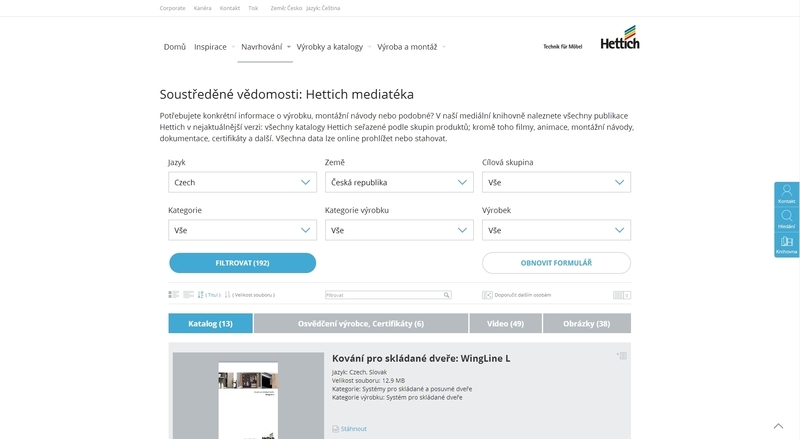Screen dimensions: 800x439
Task: Click the Hettich logo
Action: (x=619, y=43)
